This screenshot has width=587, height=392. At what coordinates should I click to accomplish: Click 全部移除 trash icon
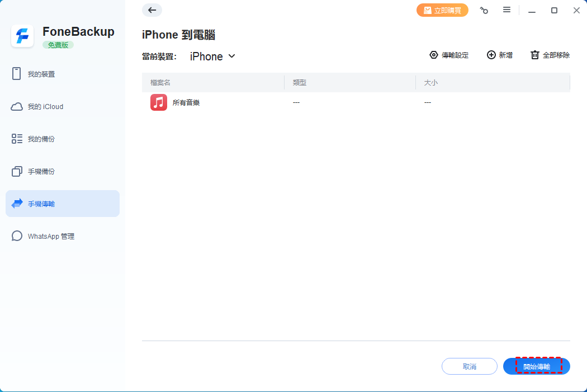click(x=535, y=55)
